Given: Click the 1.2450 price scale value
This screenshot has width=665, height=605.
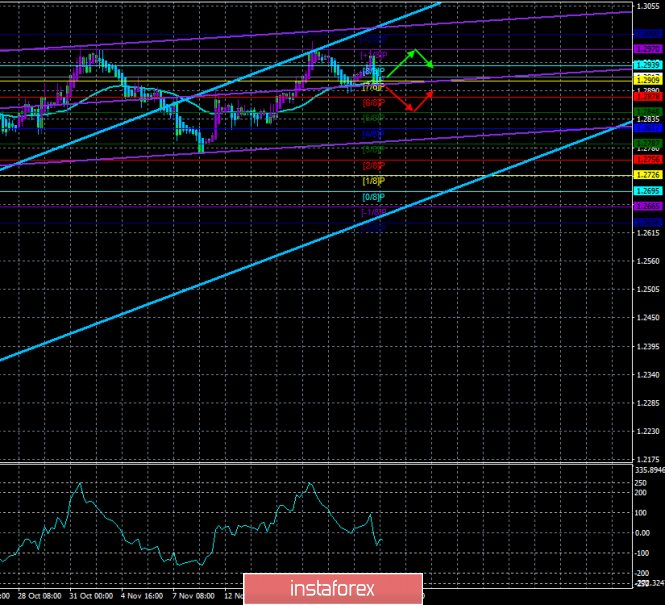Looking at the screenshot, I should pos(647,318).
